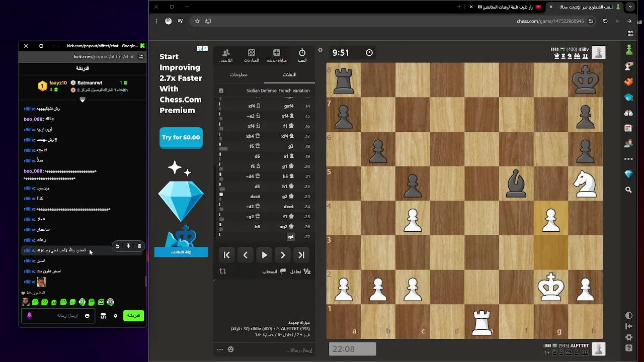Viewport: 644px width, 362px height.
Task: Click the lock icon by opening name
Action: [221, 90]
